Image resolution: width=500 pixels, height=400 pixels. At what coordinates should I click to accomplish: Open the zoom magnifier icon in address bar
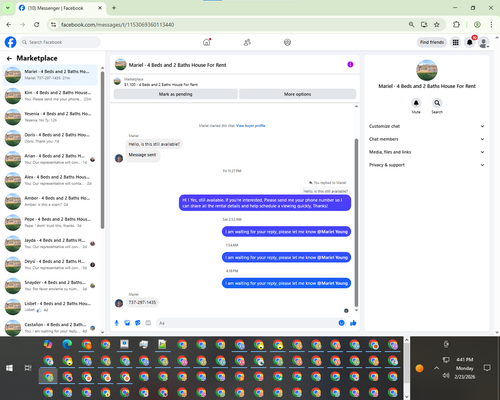412,24
